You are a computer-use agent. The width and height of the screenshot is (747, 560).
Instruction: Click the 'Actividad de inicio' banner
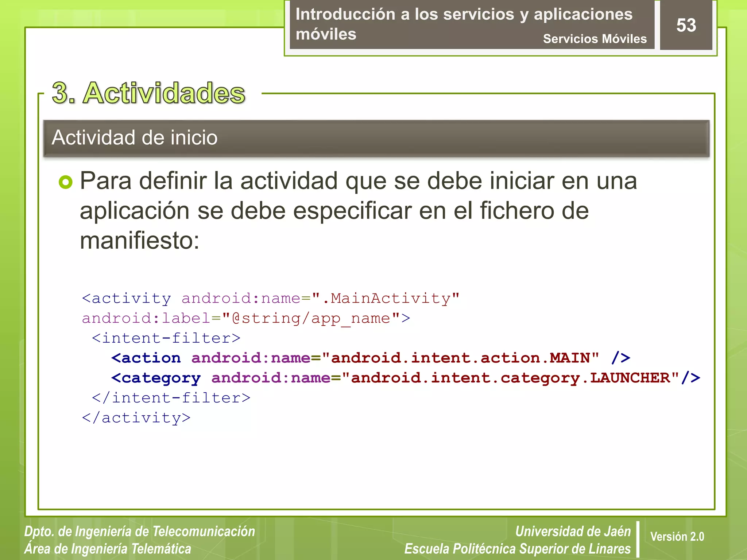coord(376,138)
